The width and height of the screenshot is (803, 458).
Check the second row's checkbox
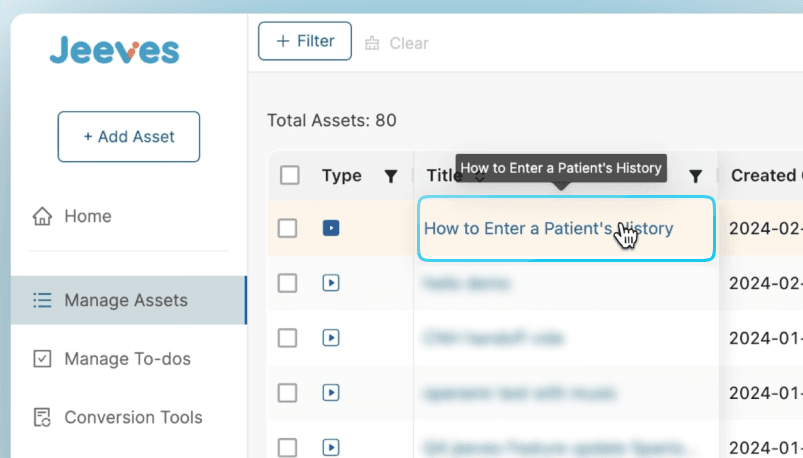point(287,283)
